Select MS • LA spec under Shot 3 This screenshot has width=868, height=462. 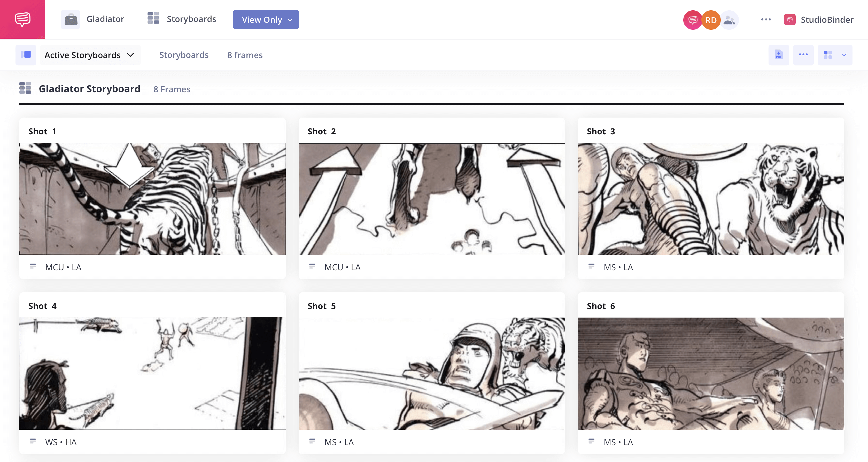pos(618,267)
